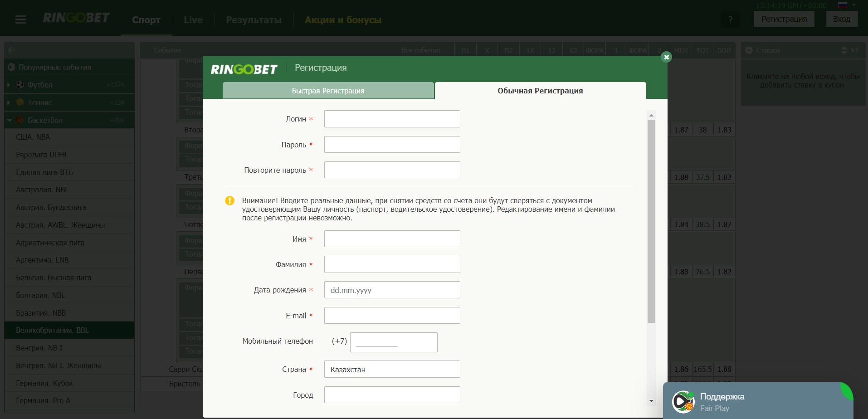Open Популярные события section
This screenshot has width=868, height=419.
[x=69, y=67]
